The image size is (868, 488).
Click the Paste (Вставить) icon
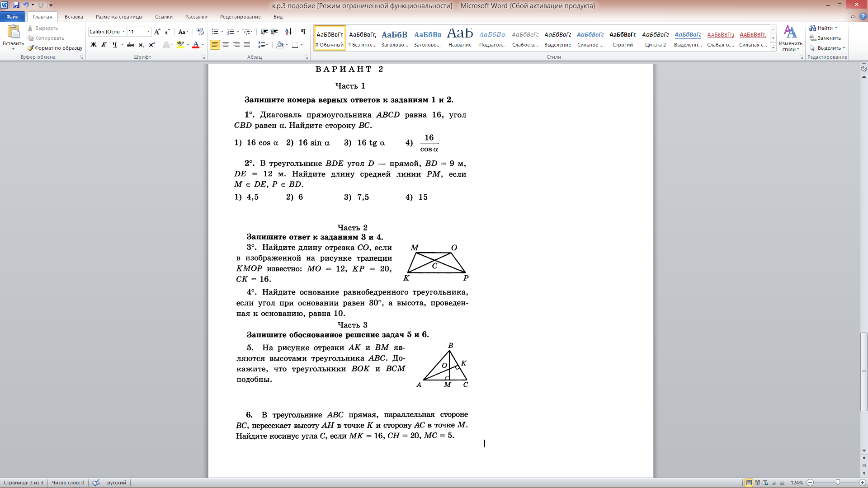(13, 32)
